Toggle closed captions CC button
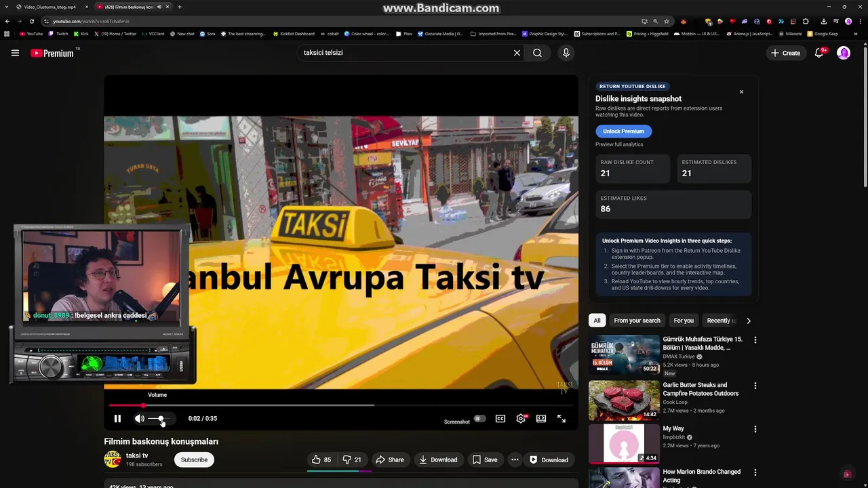 (x=500, y=419)
